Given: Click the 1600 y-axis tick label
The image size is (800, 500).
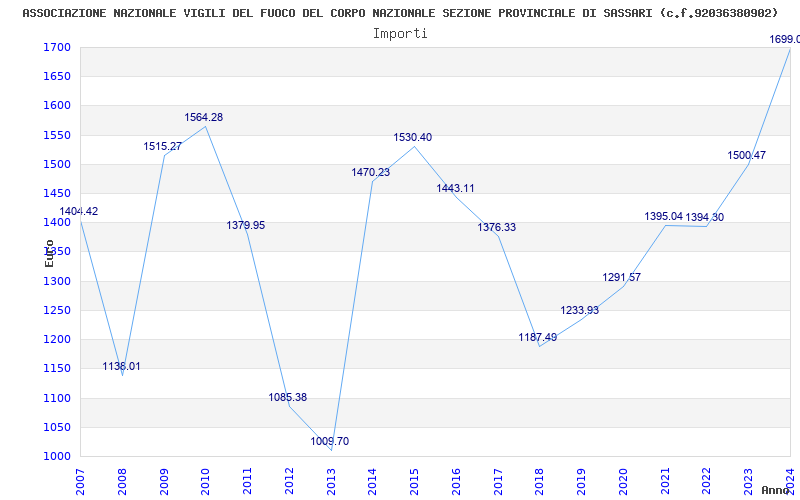Looking at the screenshot, I should [x=58, y=106].
